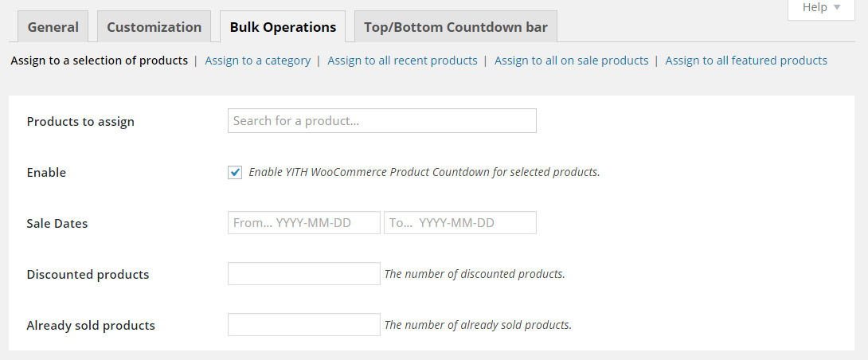This screenshot has width=868, height=360.
Task: Open Assign to all featured products
Action: coord(746,61)
